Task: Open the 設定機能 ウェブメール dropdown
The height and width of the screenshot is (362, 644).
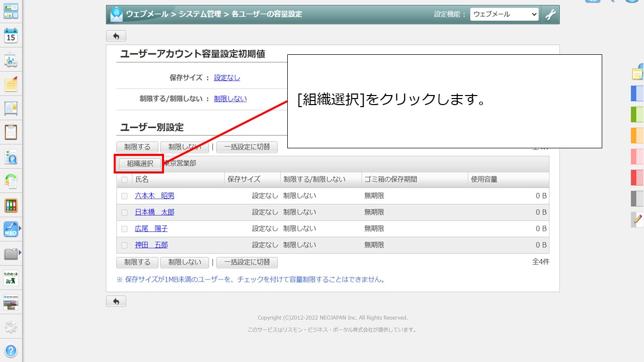Action: 504,15
